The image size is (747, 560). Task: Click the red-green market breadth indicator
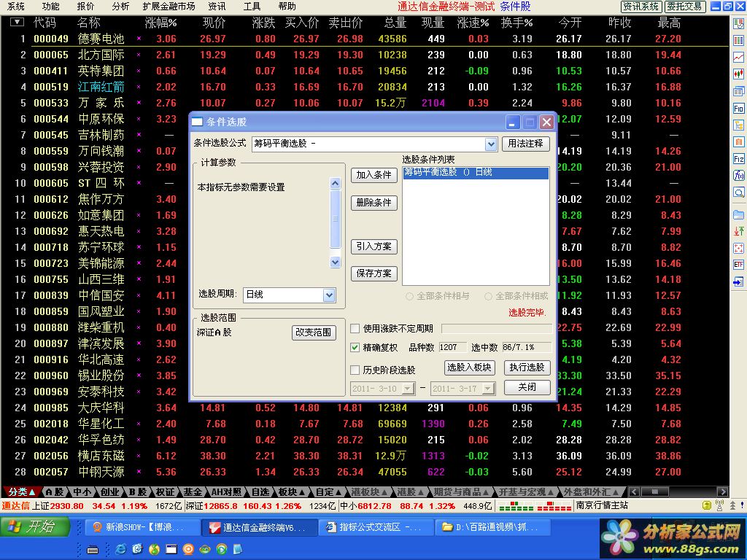[x=535, y=506]
